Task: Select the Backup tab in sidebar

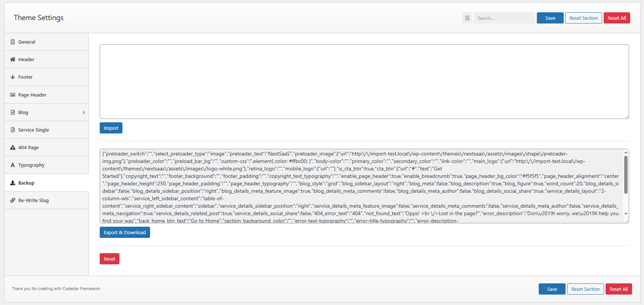Action: click(26, 183)
